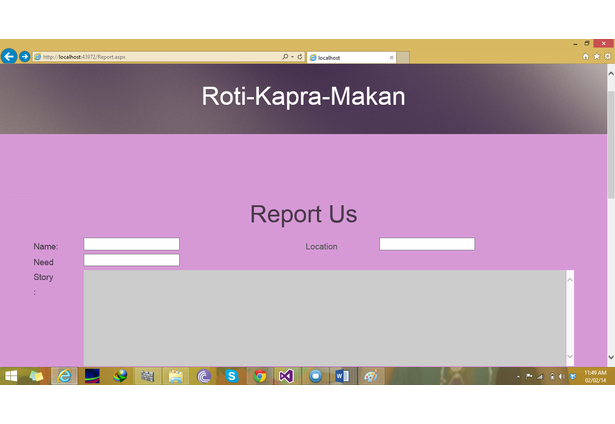Click the Location text field
The image size is (615, 424).
[427, 244]
